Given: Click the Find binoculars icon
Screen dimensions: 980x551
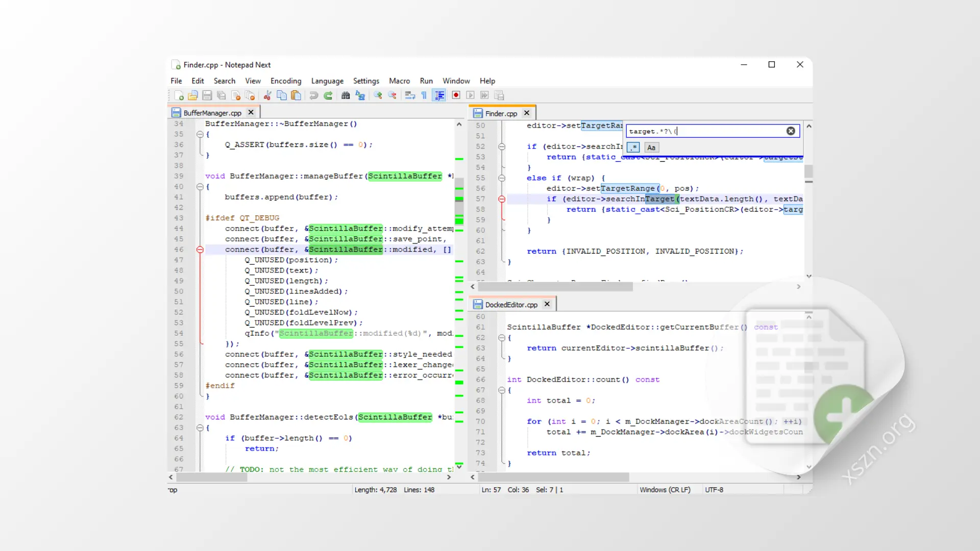Looking at the screenshot, I should pyautogui.click(x=346, y=95).
